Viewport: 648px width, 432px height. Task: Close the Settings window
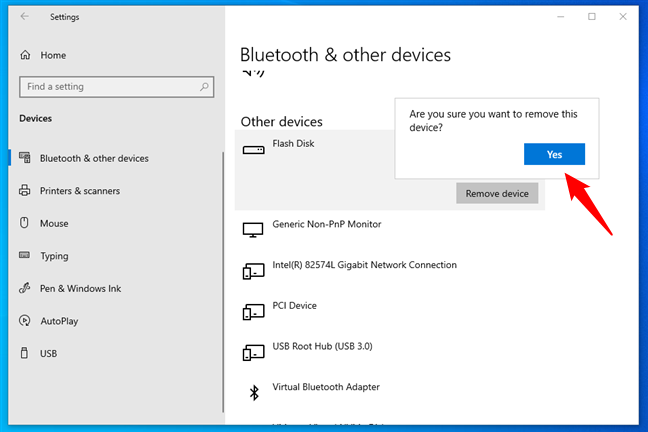623,17
